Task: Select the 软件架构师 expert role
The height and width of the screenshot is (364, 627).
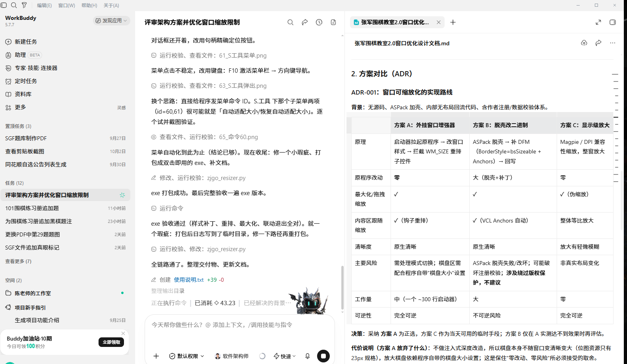Action: [232, 356]
